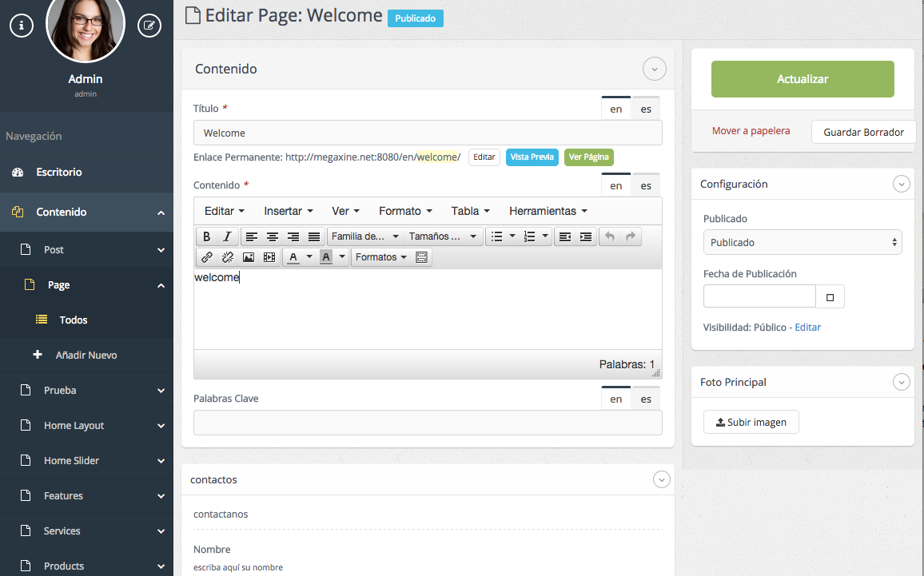Open the Insertar menu
The width and height of the screenshot is (924, 576).
(289, 211)
